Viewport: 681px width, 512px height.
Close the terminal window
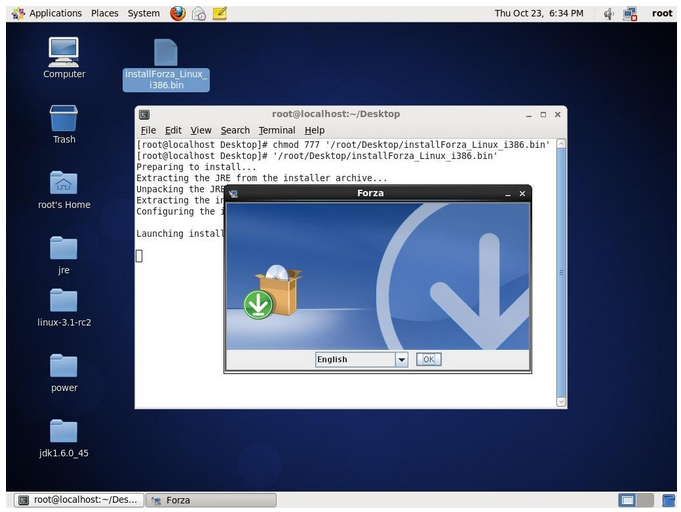pos(558,115)
